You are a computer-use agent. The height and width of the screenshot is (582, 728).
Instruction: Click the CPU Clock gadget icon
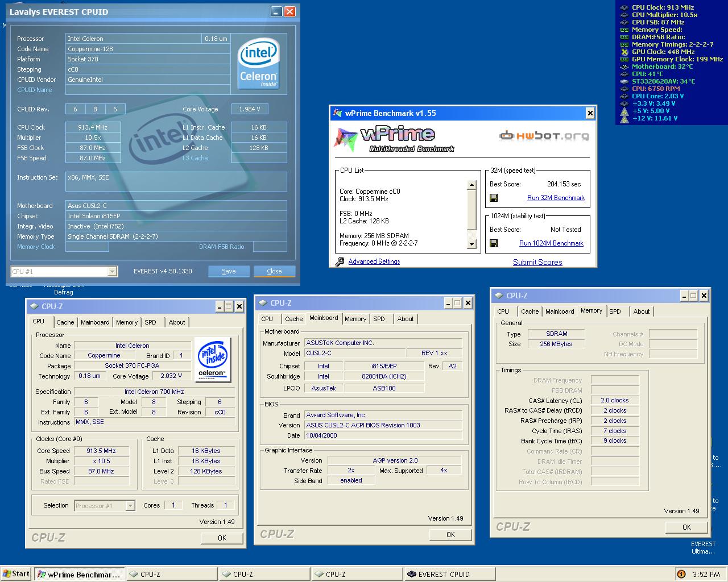(x=624, y=7)
